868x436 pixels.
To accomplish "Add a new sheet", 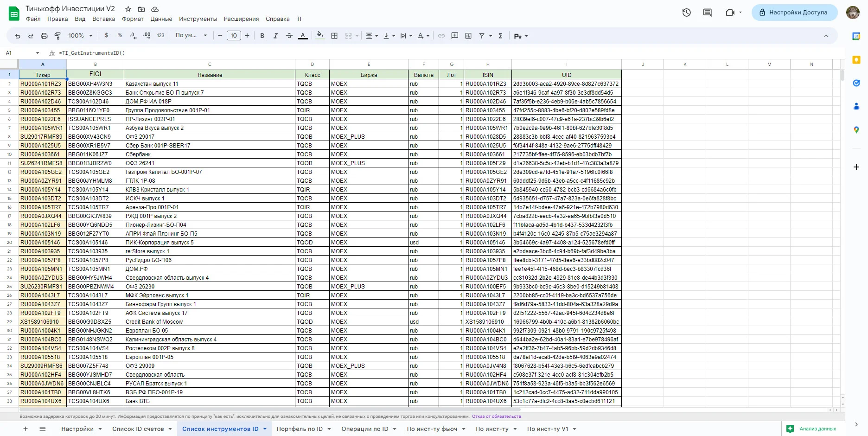I will pyautogui.click(x=26, y=429).
